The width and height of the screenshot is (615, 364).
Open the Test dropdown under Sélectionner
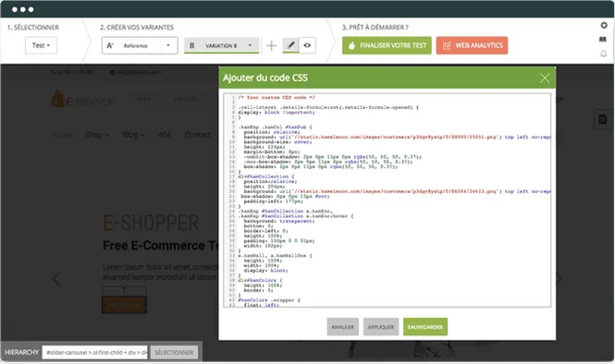pyautogui.click(x=41, y=45)
